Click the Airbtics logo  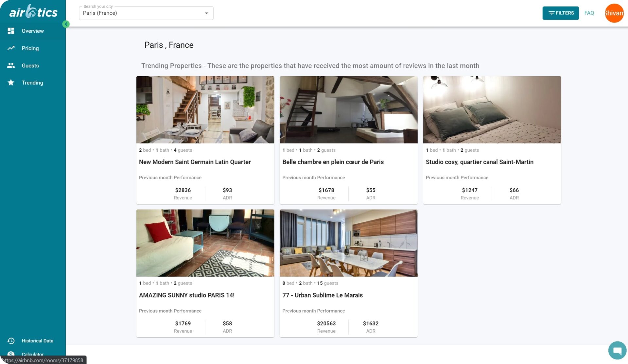[x=32, y=12]
